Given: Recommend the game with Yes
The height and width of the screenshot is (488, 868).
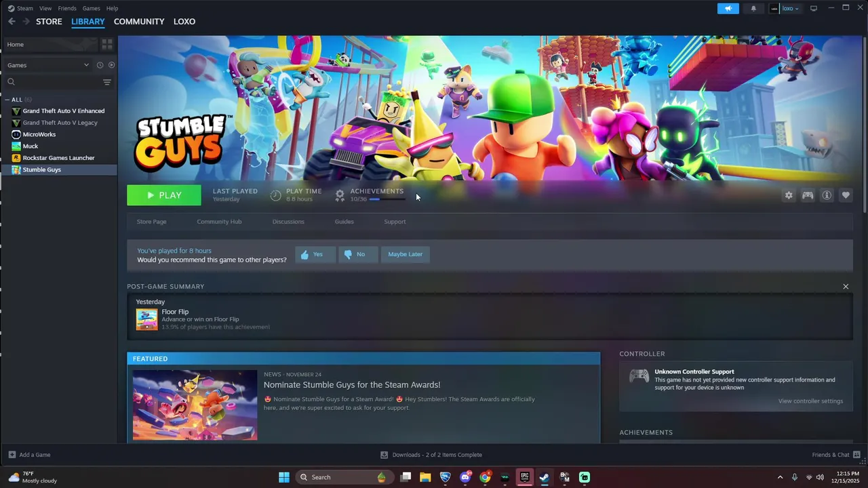Looking at the screenshot, I should (x=315, y=254).
